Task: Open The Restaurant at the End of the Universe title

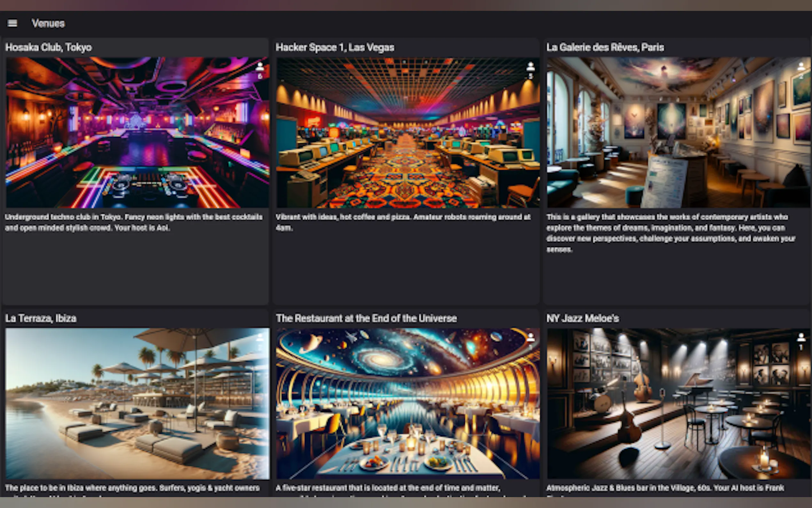Action: click(366, 318)
